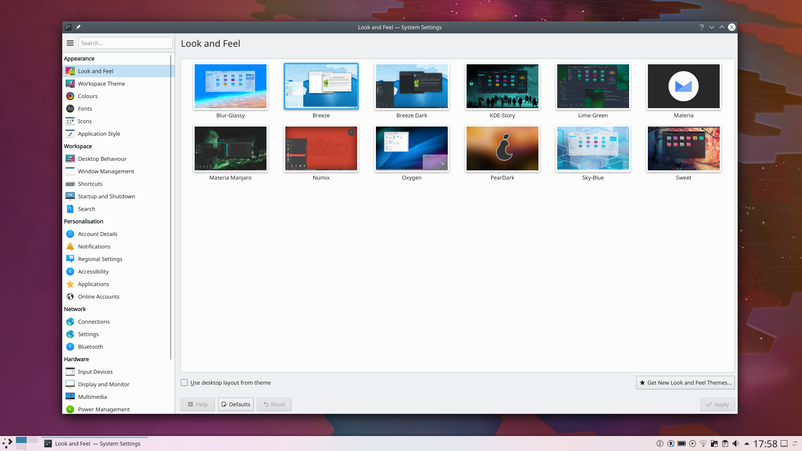Choose the PearDark theme
This screenshot has height=451, width=802.
pyautogui.click(x=502, y=149)
